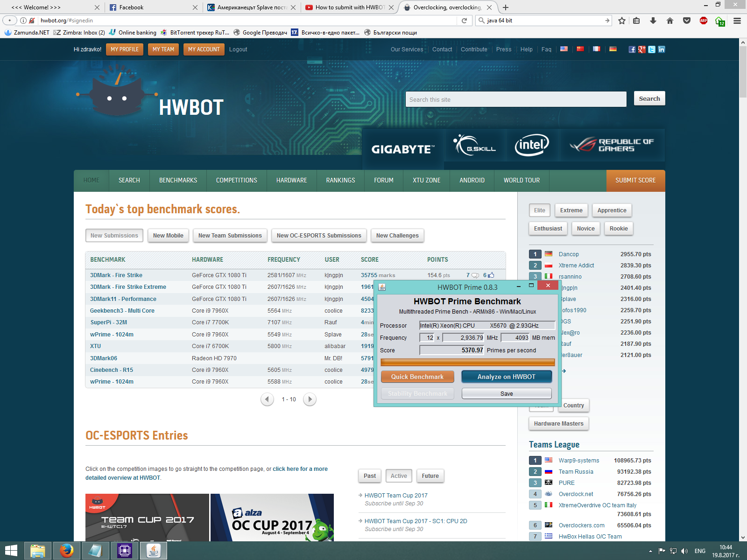Open the New Submissions tab
The image size is (747, 560).
[114, 236]
